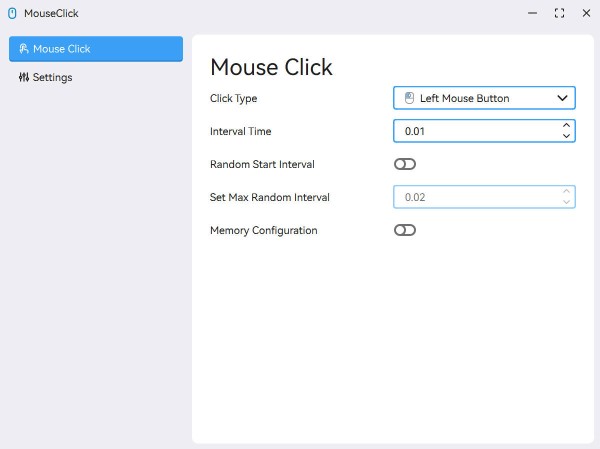Screen dimensions: 600x449
Task: Expand the Click Type dropdown chevron
Action: pyautogui.click(x=562, y=98)
